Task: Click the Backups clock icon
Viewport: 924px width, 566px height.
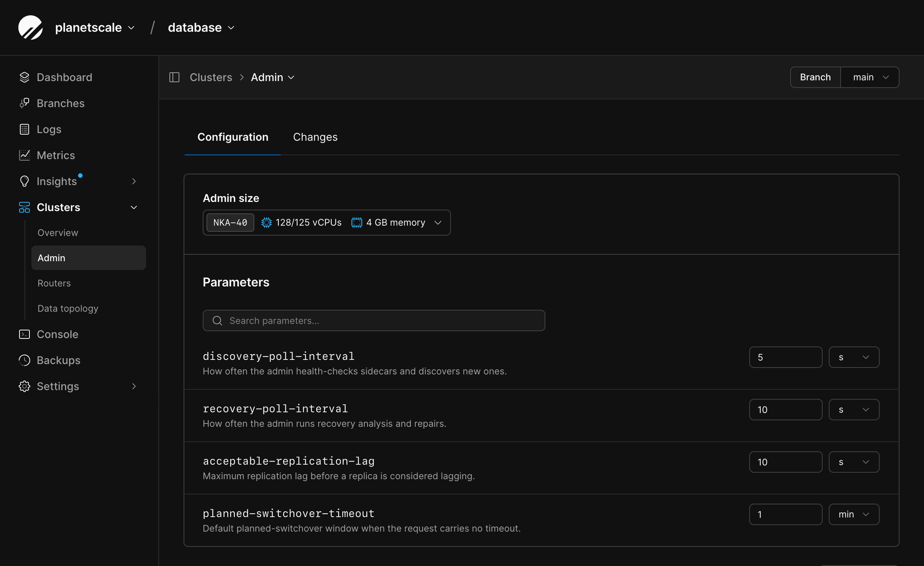Action: coord(24,360)
